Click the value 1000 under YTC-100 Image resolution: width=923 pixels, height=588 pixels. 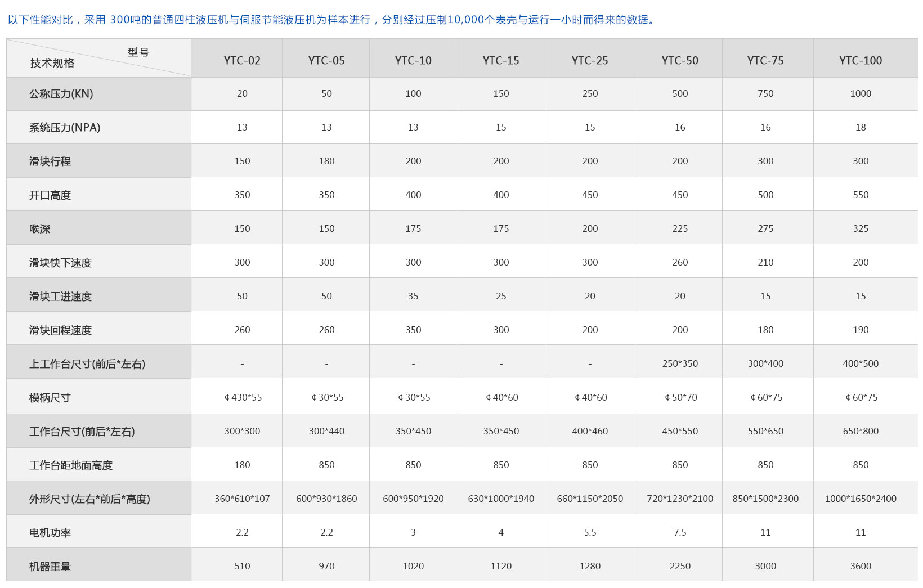[860, 93]
